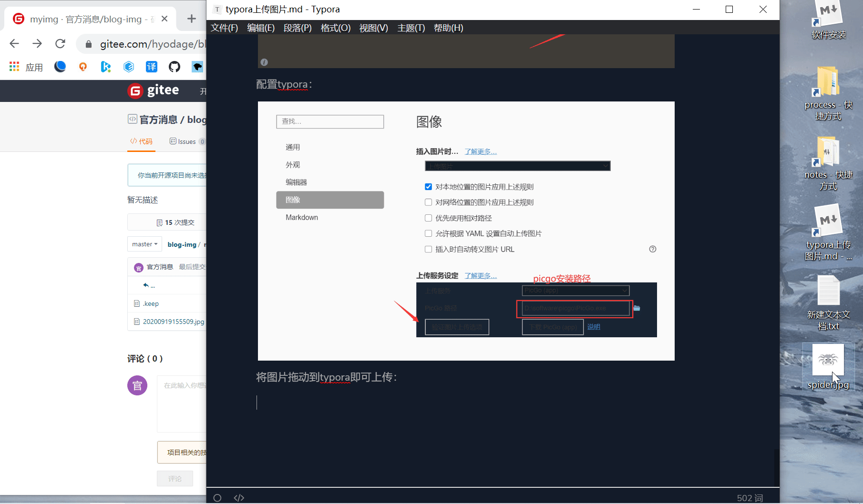Click the 15 次提交 commits button

tap(175, 222)
